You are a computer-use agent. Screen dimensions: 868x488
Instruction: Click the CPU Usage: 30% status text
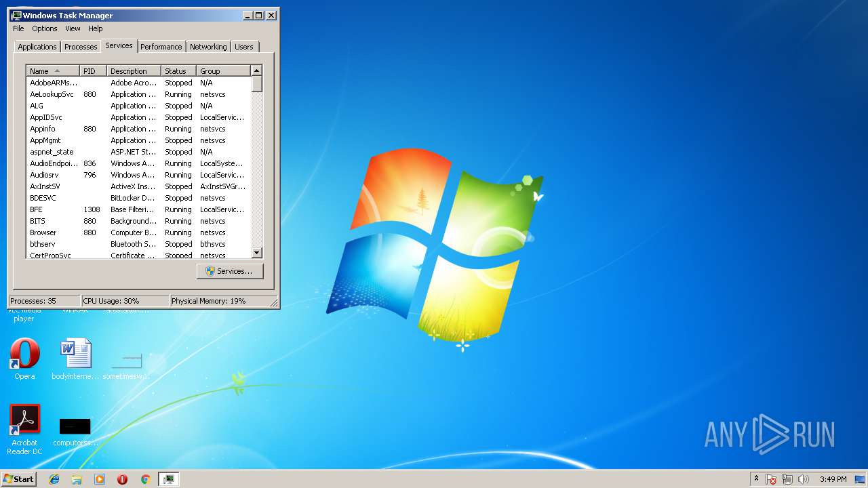tap(111, 301)
